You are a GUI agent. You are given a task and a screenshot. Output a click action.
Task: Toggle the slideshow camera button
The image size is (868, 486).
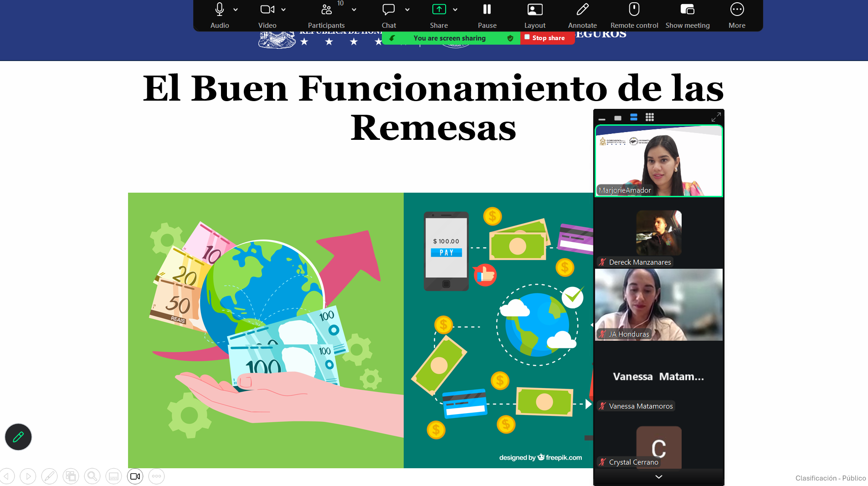[x=135, y=476]
